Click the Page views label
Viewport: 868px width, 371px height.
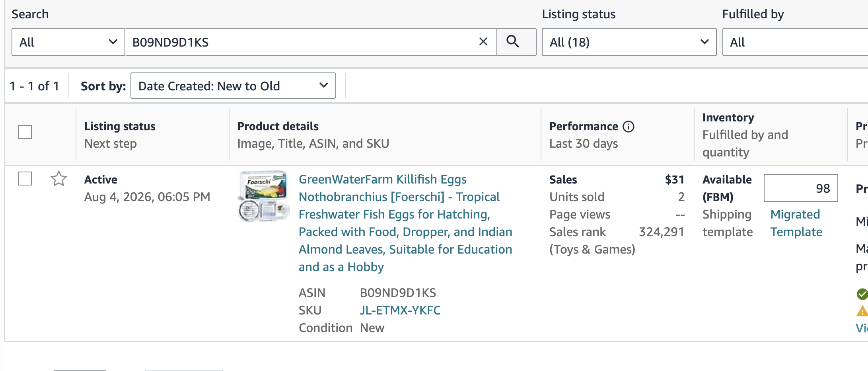click(x=580, y=215)
